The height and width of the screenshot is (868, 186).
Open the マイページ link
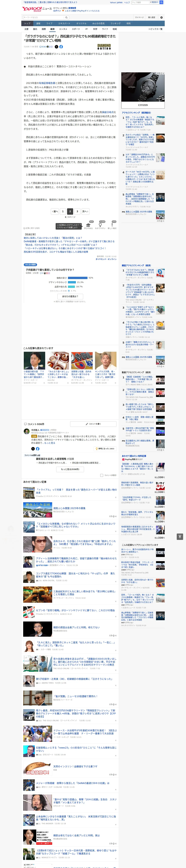[139, 18]
